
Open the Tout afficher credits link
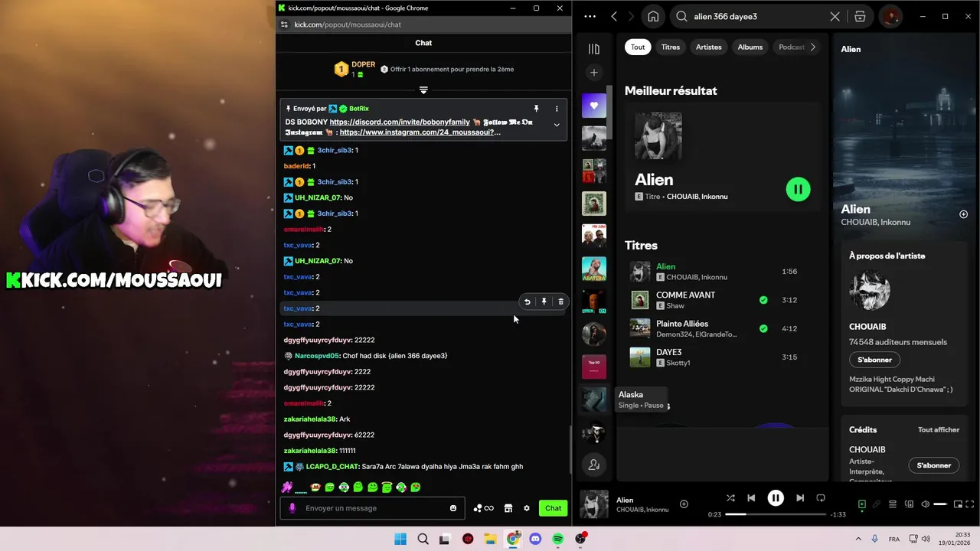[939, 430]
